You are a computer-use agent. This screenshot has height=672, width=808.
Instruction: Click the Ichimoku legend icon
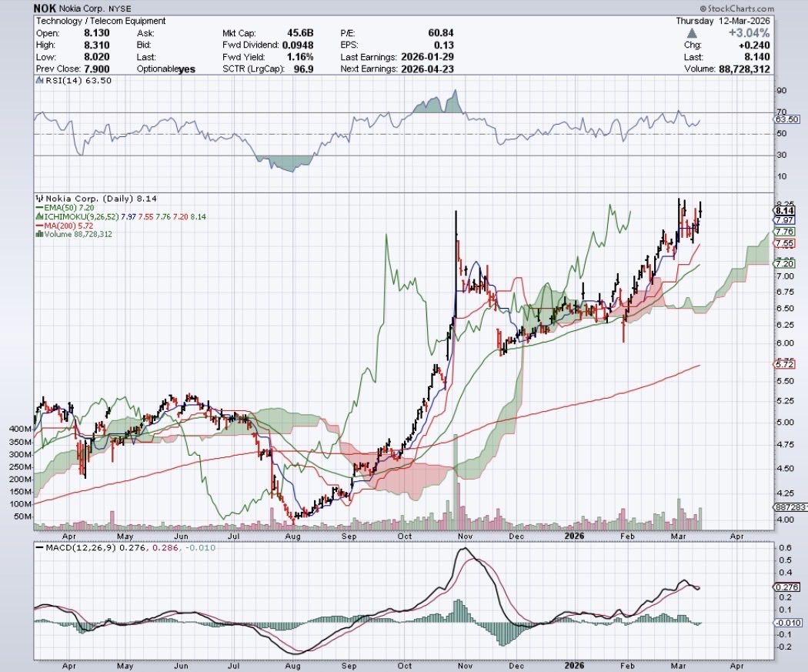point(39,217)
